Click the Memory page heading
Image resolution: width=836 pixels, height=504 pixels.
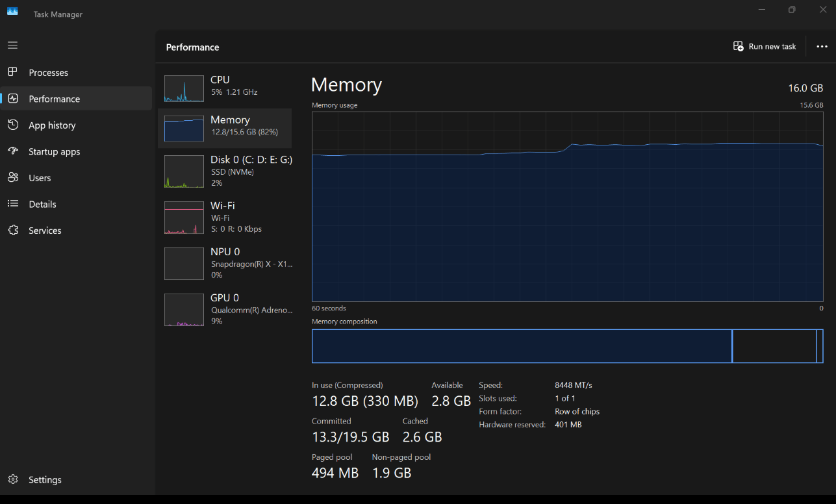click(346, 85)
